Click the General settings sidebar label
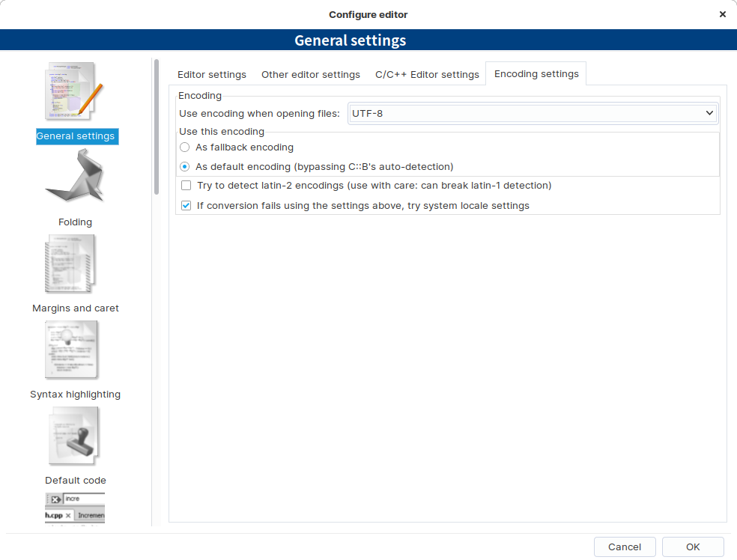The height and width of the screenshot is (560, 737). (77, 136)
